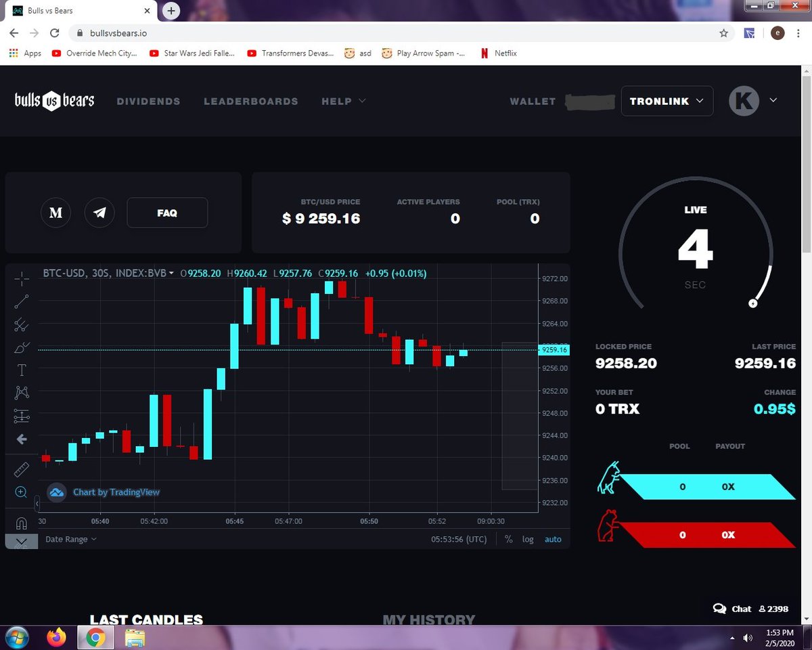Open a new browser tab
This screenshot has height=650, width=812.
(171, 11)
